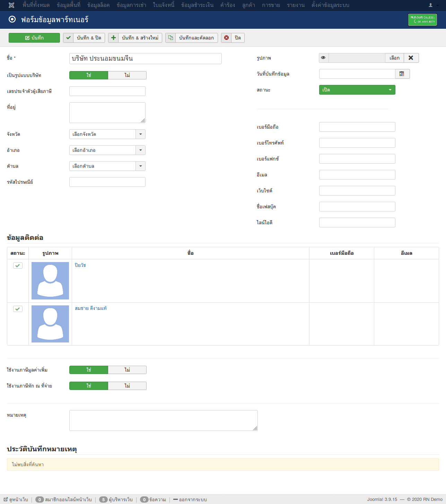The image size is (446, 504).
Task: Open การขาย menu
Action: tap(271, 5)
